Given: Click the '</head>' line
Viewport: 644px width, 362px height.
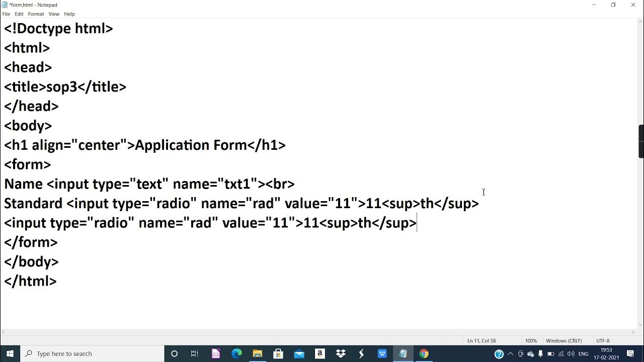Looking at the screenshot, I should point(31,107).
